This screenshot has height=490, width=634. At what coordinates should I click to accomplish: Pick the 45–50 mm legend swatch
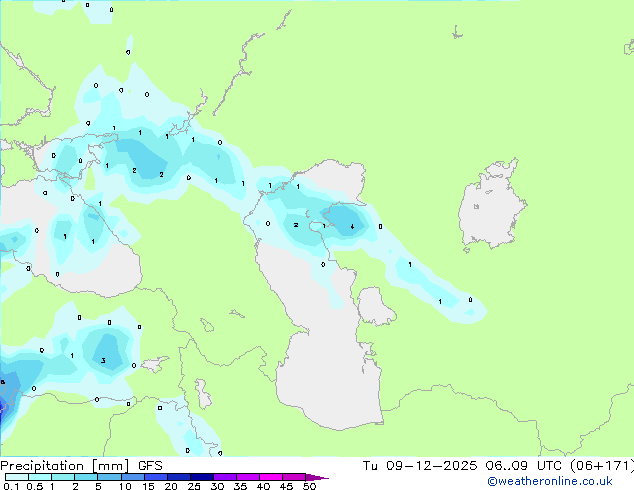[294, 477]
